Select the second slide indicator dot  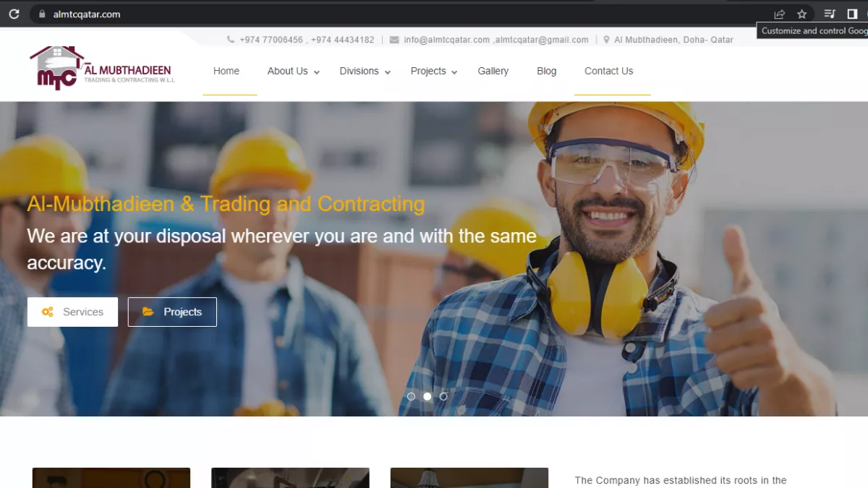(x=427, y=396)
